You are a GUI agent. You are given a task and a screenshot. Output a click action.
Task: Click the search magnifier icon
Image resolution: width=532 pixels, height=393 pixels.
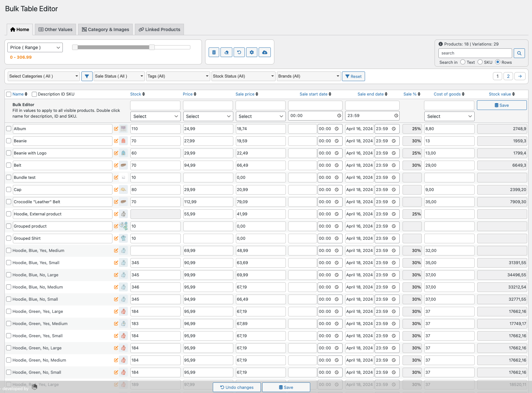(x=519, y=53)
